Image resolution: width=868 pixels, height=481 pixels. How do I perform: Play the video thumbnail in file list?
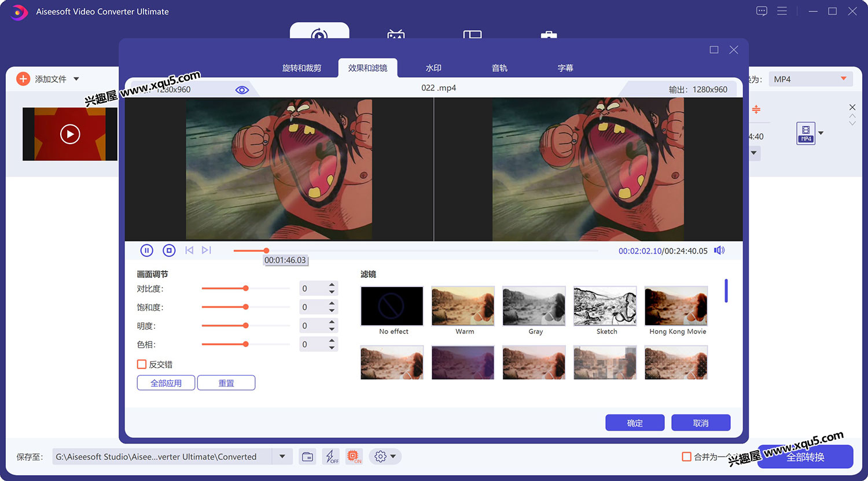[x=70, y=134]
